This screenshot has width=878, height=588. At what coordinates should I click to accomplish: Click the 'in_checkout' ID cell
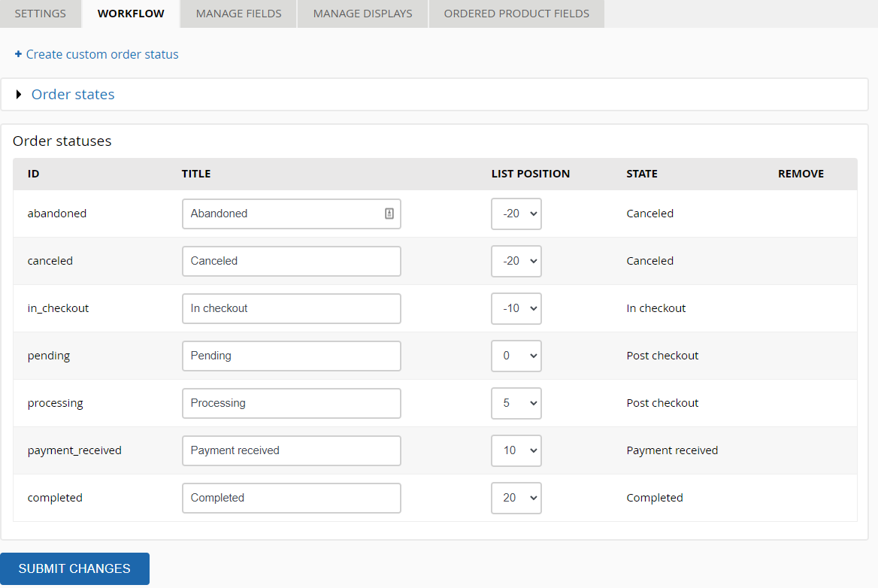58,308
